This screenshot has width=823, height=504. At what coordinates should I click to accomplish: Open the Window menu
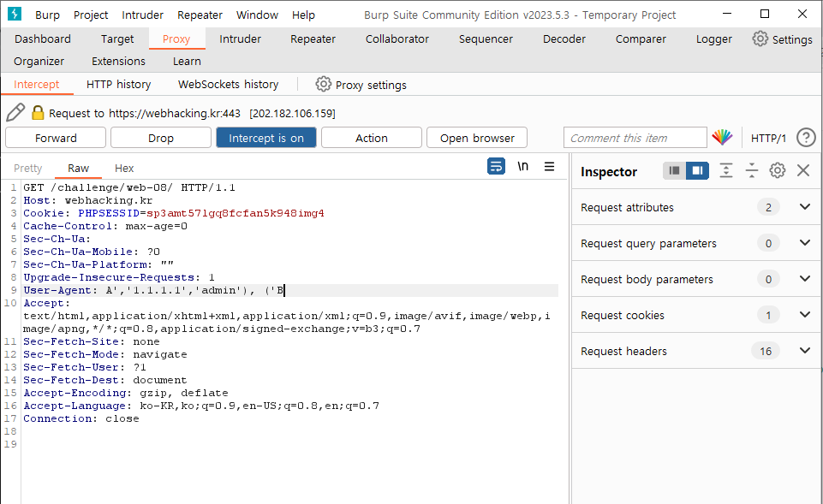click(257, 15)
